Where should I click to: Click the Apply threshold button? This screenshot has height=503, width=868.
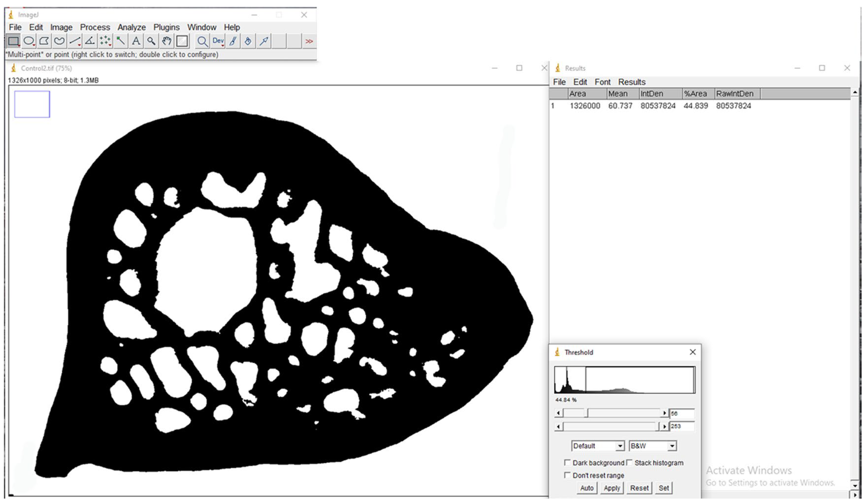coord(612,488)
